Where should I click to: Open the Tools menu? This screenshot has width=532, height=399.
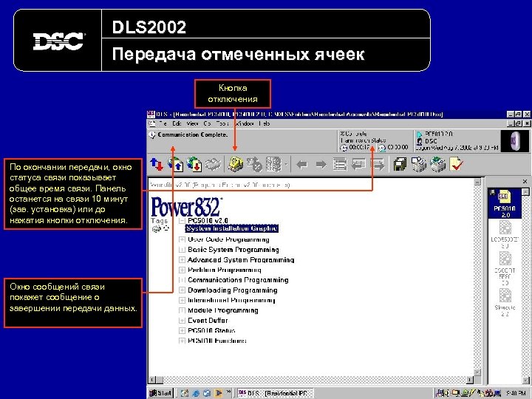click(222, 123)
